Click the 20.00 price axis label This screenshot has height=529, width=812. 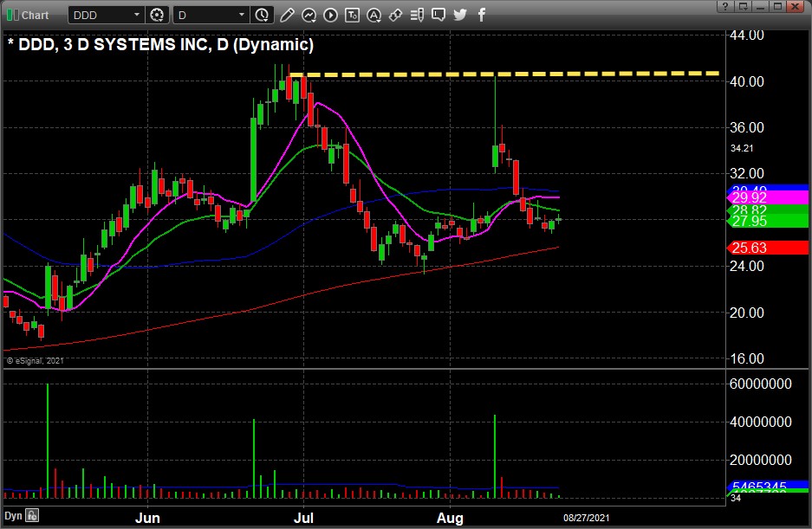[x=747, y=313]
